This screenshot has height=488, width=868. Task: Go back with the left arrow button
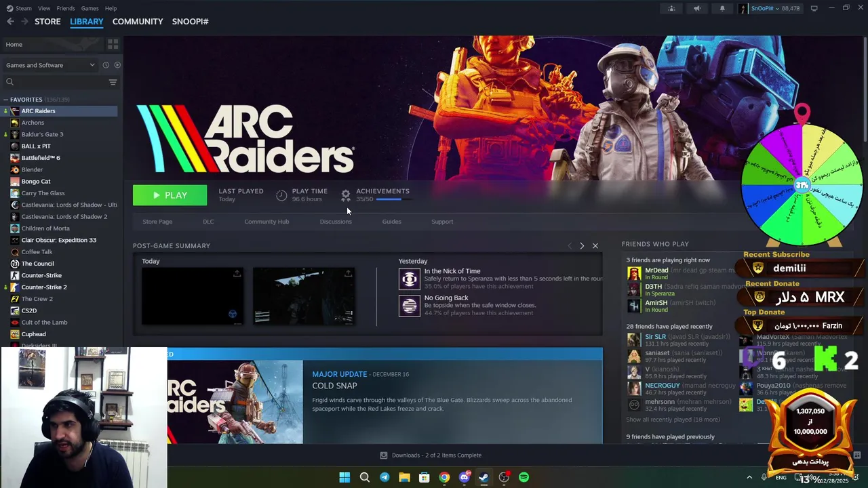(10, 22)
